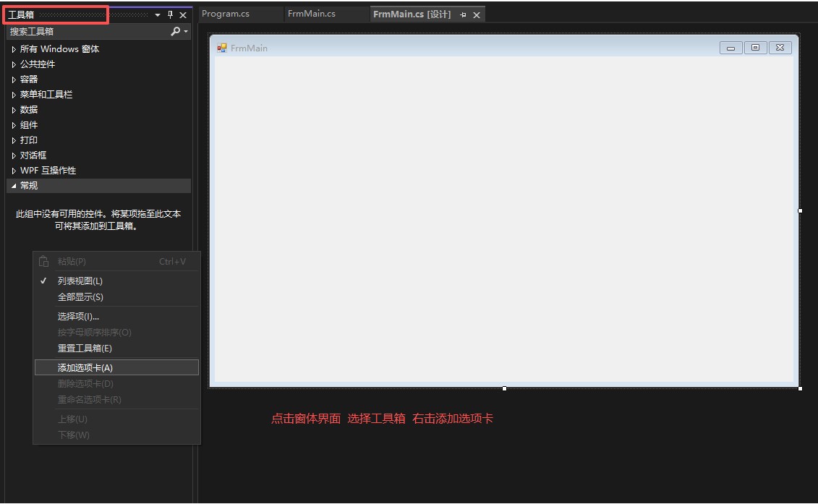
Task: Toggle 列表视图(L) in context menu
Action: 116,281
